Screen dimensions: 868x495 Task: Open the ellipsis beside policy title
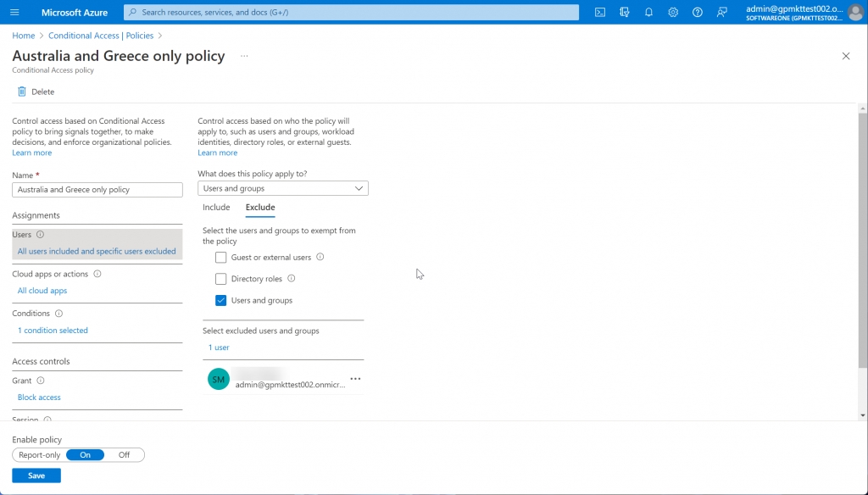tap(244, 56)
